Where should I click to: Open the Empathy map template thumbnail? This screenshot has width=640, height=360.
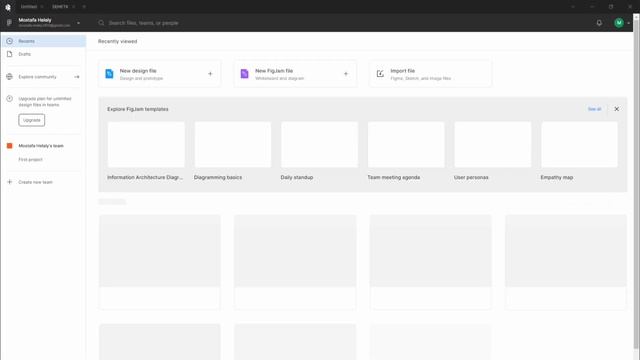pyautogui.click(x=579, y=144)
